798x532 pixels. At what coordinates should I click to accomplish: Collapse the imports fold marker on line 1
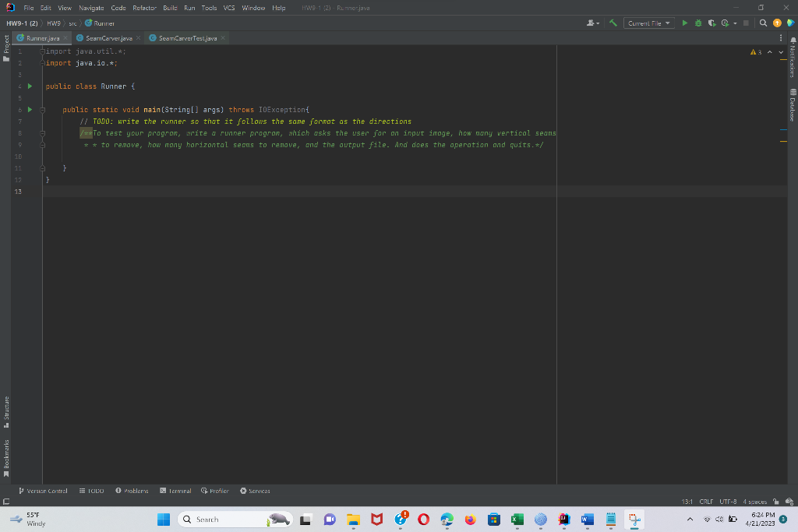pyautogui.click(x=43, y=51)
